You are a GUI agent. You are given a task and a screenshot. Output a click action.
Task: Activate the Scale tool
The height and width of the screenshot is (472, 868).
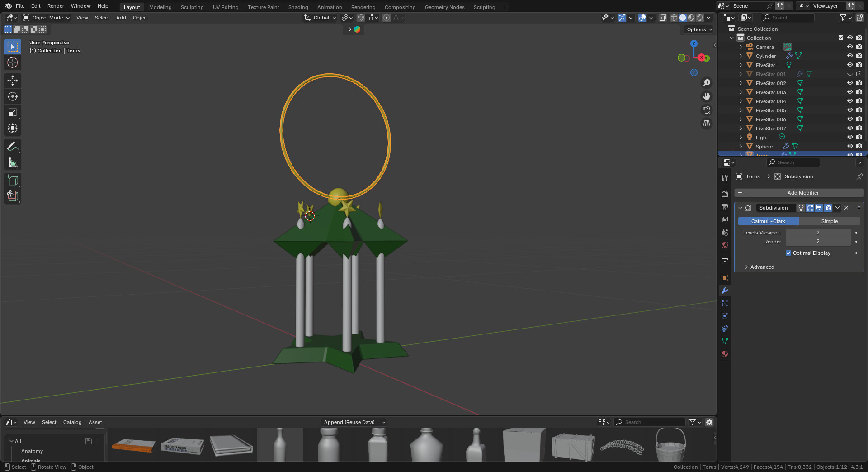(x=13, y=112)
